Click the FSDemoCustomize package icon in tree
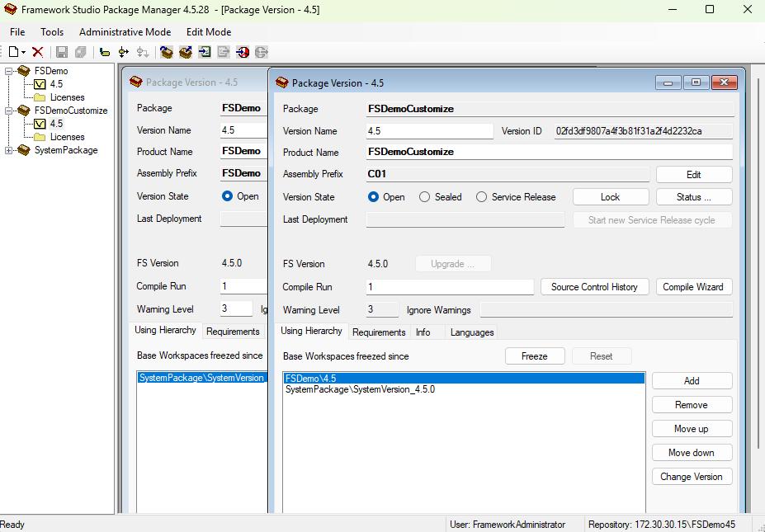The width and height of the screenshot is (765, 532). (x=23, y=111)
